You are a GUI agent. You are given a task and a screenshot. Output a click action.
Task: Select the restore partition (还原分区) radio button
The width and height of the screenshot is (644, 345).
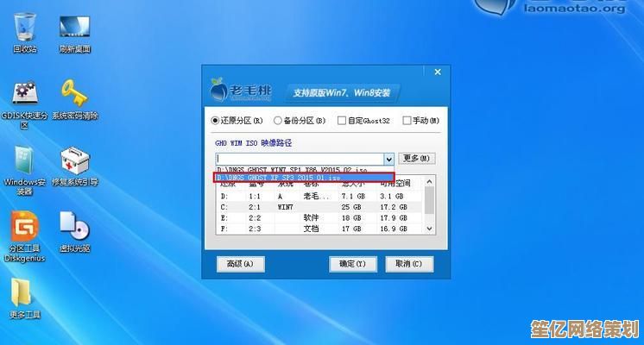coord(215,121)
